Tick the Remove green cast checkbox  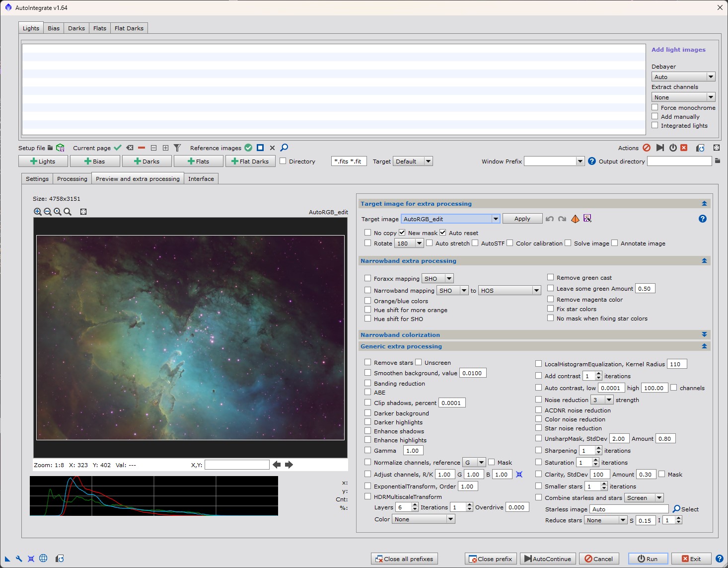551,277
